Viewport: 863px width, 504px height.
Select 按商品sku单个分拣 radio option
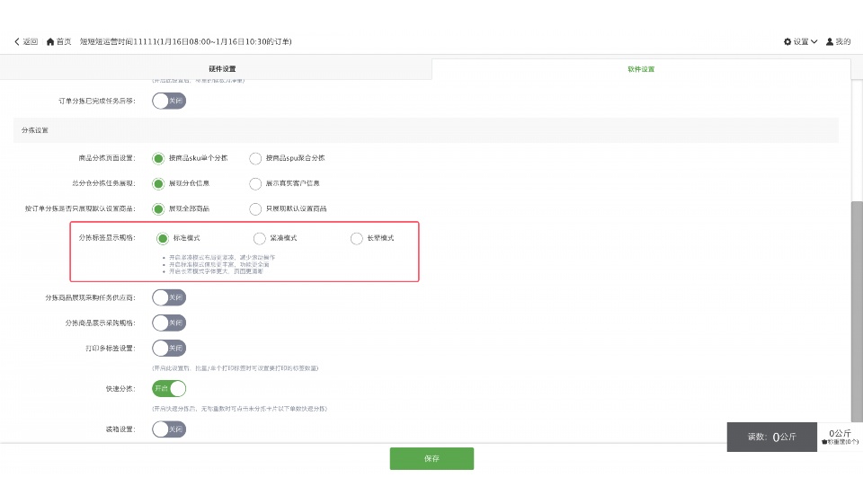159,158
